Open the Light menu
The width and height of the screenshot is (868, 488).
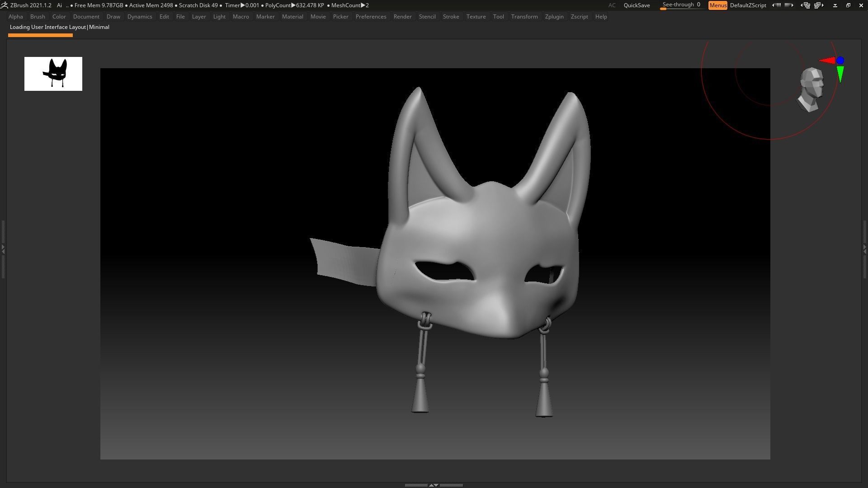point(219,17)
